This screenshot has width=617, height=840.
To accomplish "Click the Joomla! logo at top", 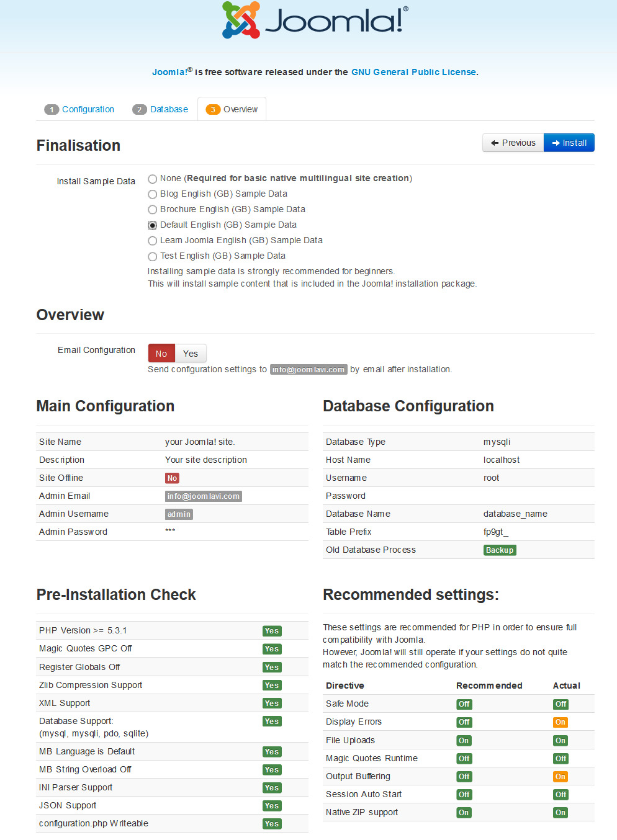I will point(315,20).
